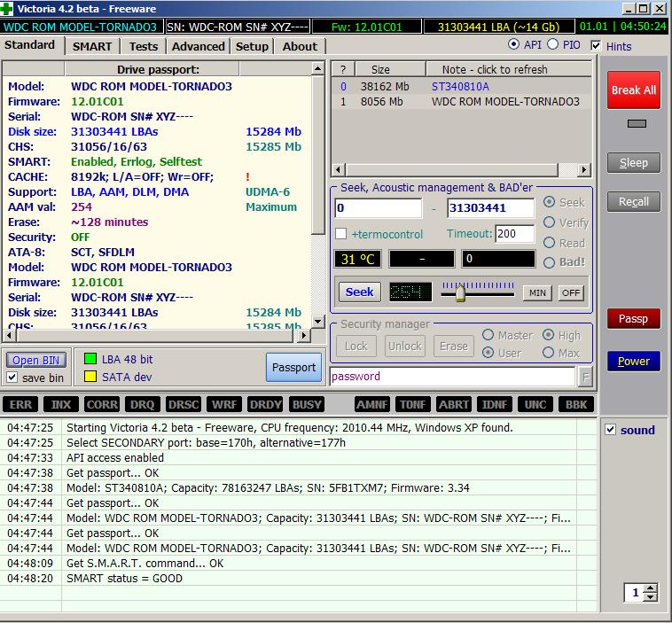Click the Erase security button
672x623 pixels.
pos(454,347)
